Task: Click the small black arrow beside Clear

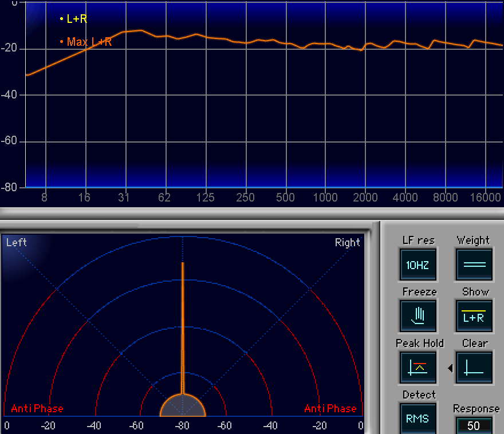Action: coord(450,368)
